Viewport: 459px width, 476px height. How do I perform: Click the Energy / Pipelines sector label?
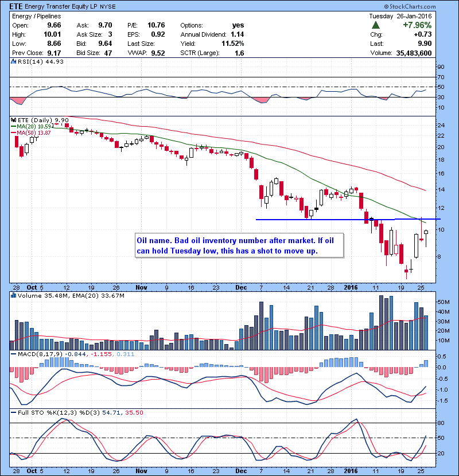[x=37, y=16]
